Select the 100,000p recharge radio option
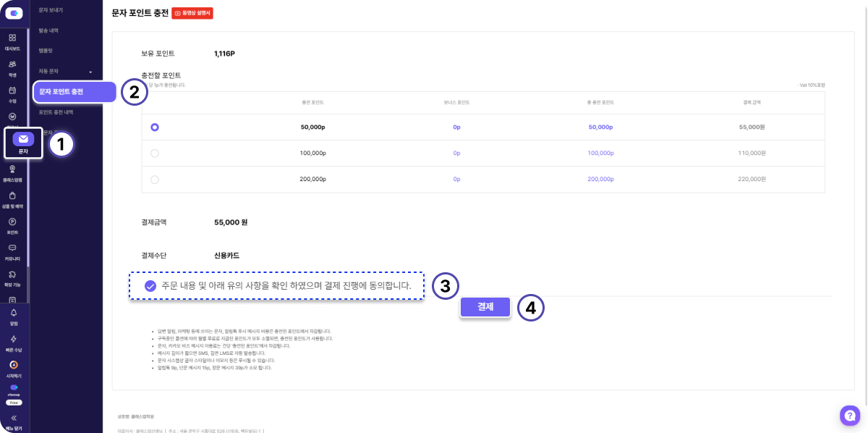 point(155,153)
